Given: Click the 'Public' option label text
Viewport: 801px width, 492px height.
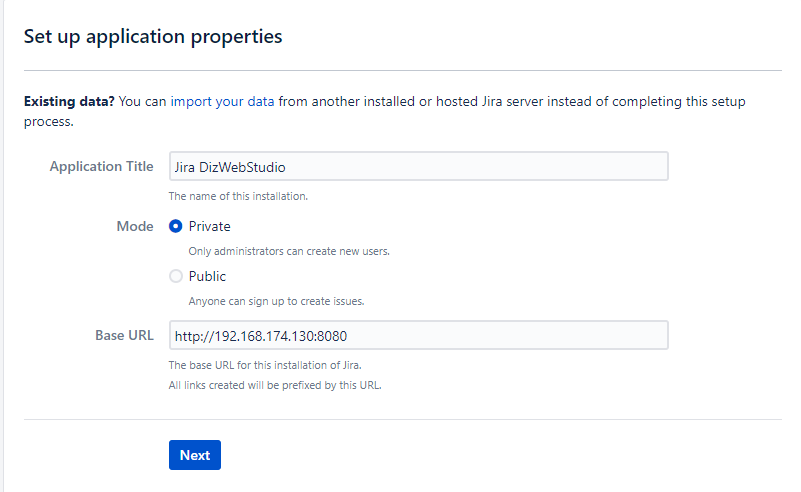Looking at the screenshot, I should pyautogui.click(x=207, y=276).
